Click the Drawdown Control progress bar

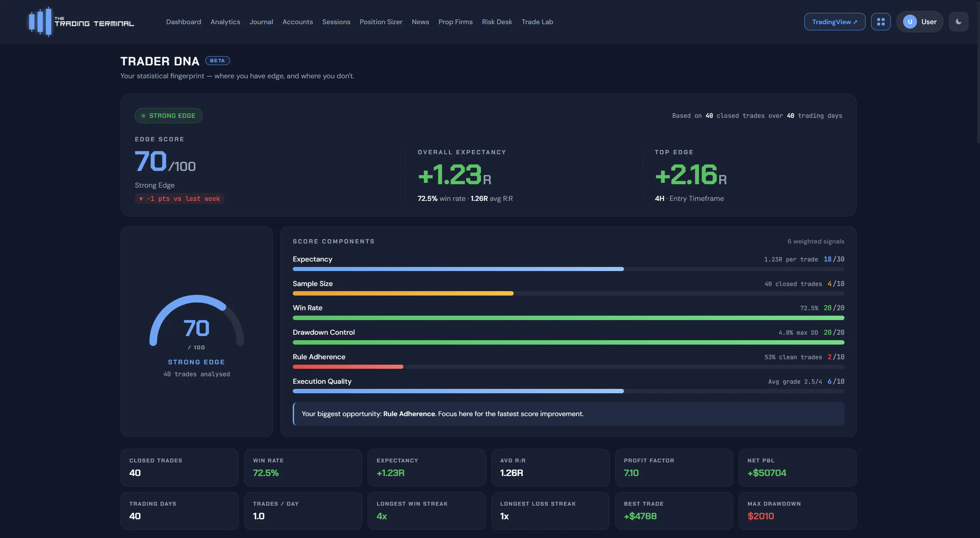[x=568, y=343]
